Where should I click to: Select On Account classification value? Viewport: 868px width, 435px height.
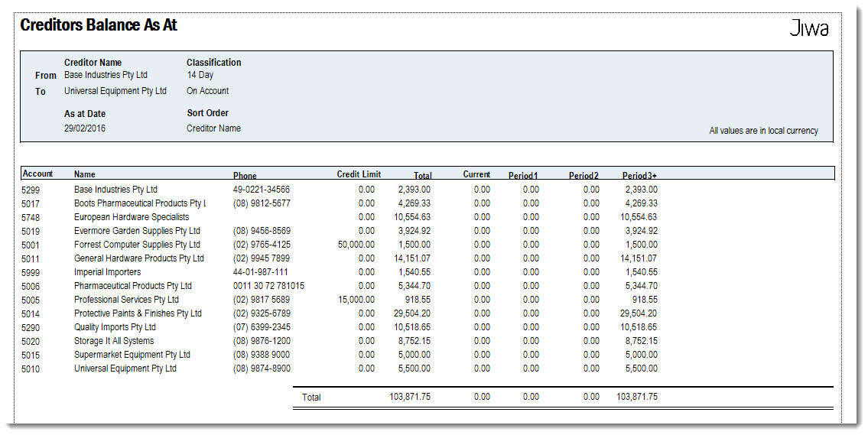point(207,91)
